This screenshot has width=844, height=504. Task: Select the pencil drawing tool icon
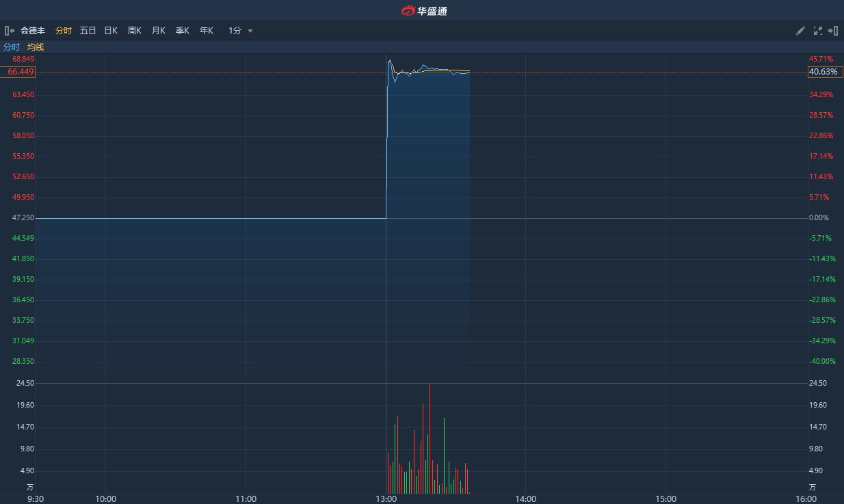coord(800,31)
